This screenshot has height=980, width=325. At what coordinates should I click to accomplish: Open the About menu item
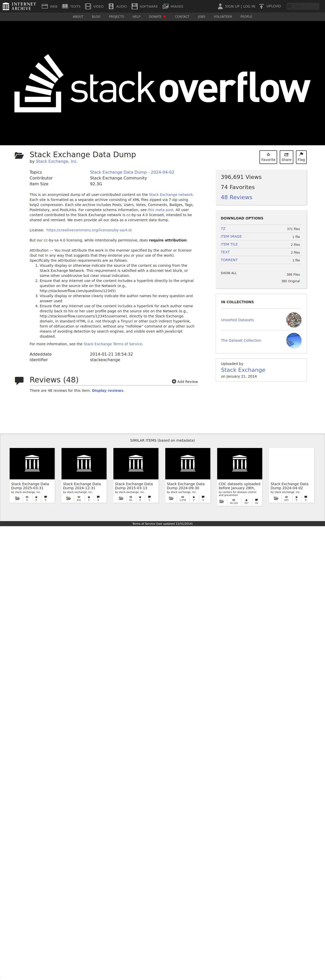78,17
